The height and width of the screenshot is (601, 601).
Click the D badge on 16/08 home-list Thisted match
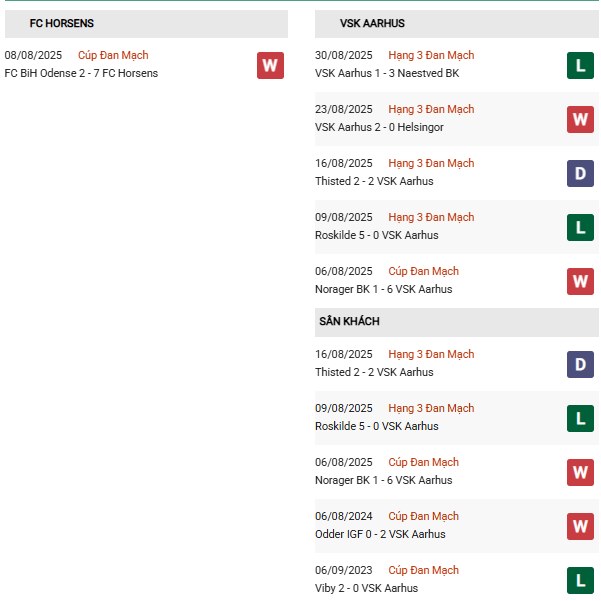[580, 173]
